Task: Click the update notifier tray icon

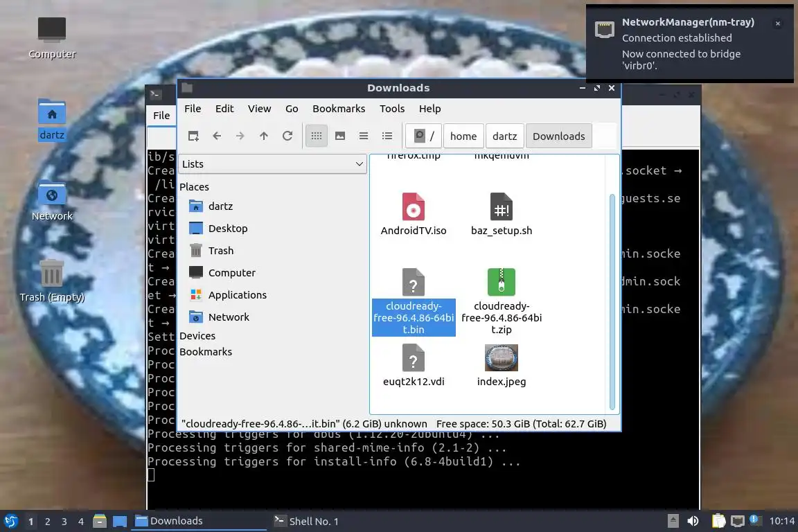Action: click(x=755, y=520)
